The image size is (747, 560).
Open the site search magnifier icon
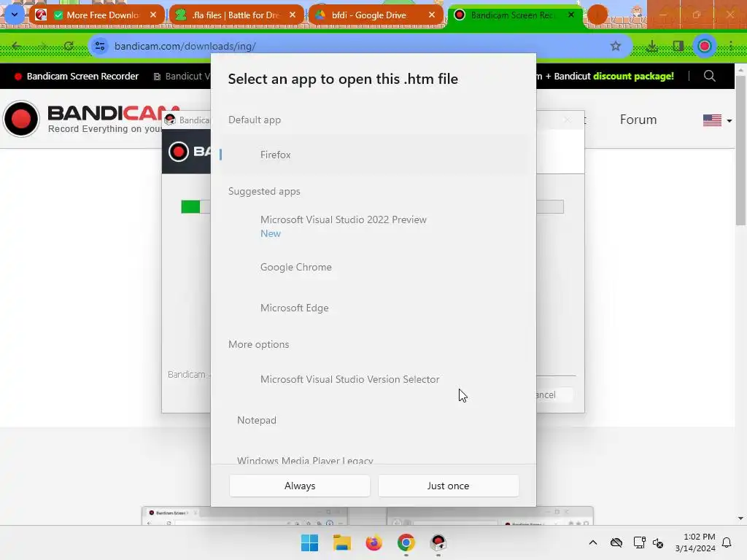point(709,76)
